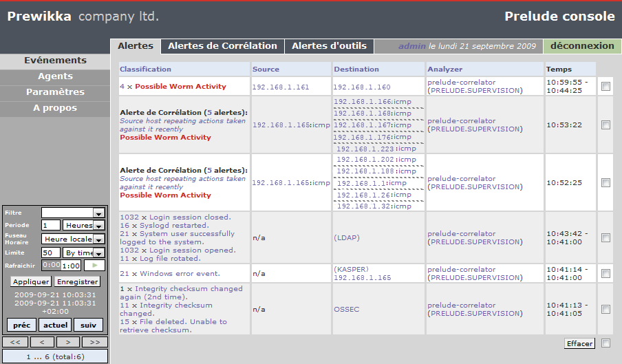
Task: Go to next page with > button
Action: (x=67, y=341)
